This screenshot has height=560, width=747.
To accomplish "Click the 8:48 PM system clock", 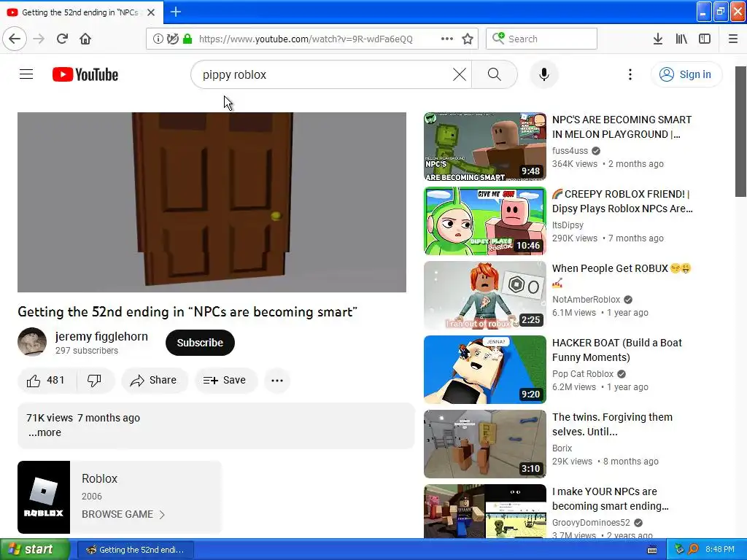I will pyautogui.click(x=720, y=549).
